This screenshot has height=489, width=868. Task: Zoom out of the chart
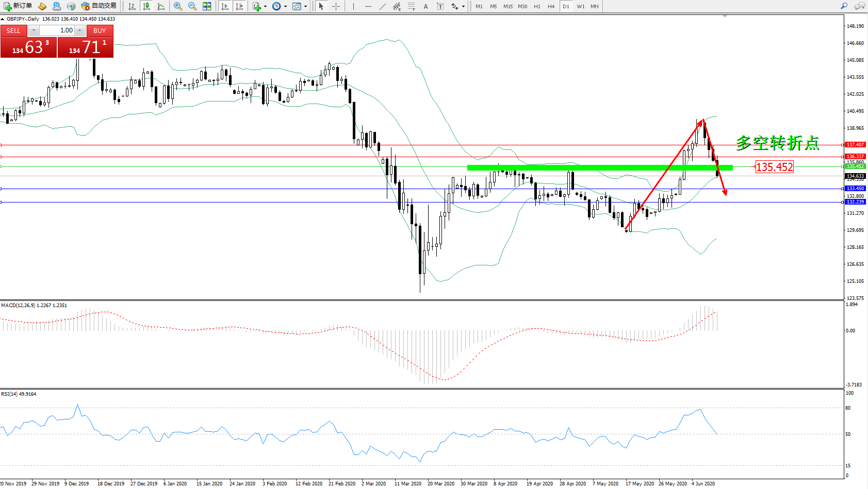coord(192,6)
